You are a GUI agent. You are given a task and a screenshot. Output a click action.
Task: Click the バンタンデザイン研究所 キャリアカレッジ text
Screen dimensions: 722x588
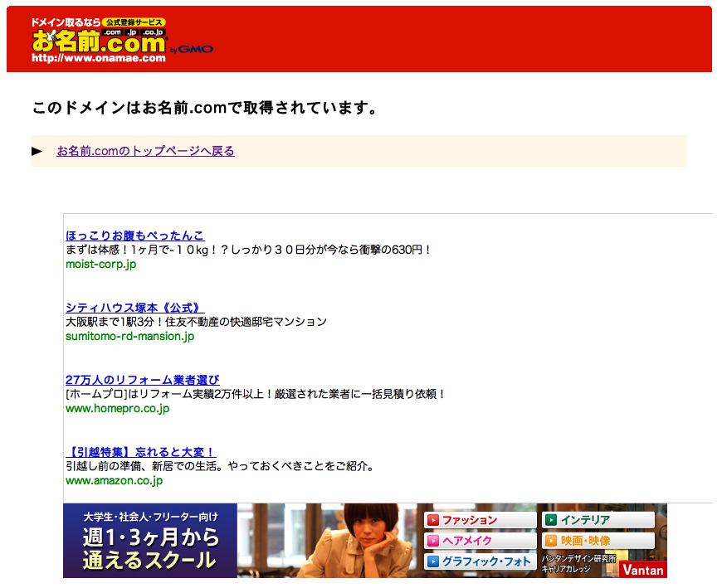(578, 564)
